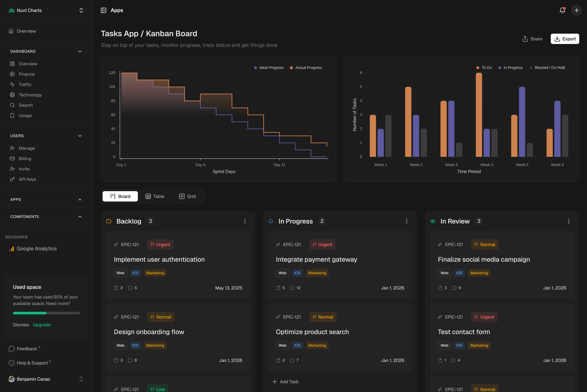The height and width of the screenshot is (392, 587).
Task: Click the Upgrade link
Action: [42, 325]
